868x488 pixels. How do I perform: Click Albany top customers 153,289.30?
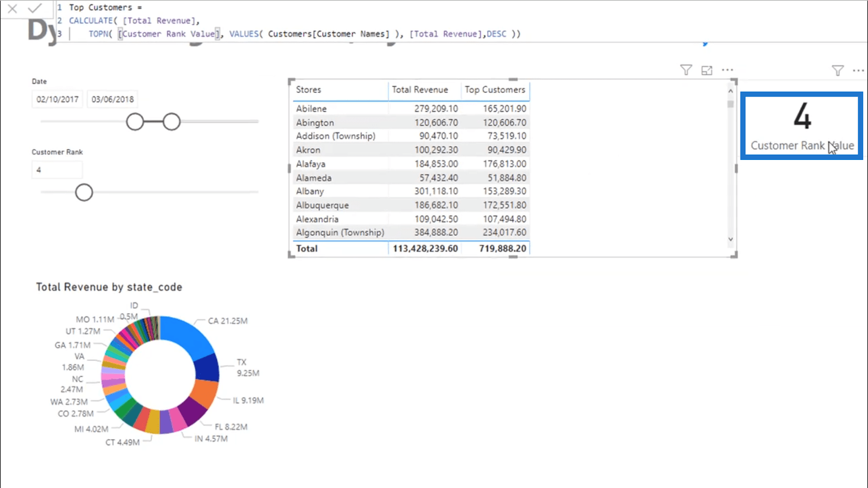click(x=505, y=191)
